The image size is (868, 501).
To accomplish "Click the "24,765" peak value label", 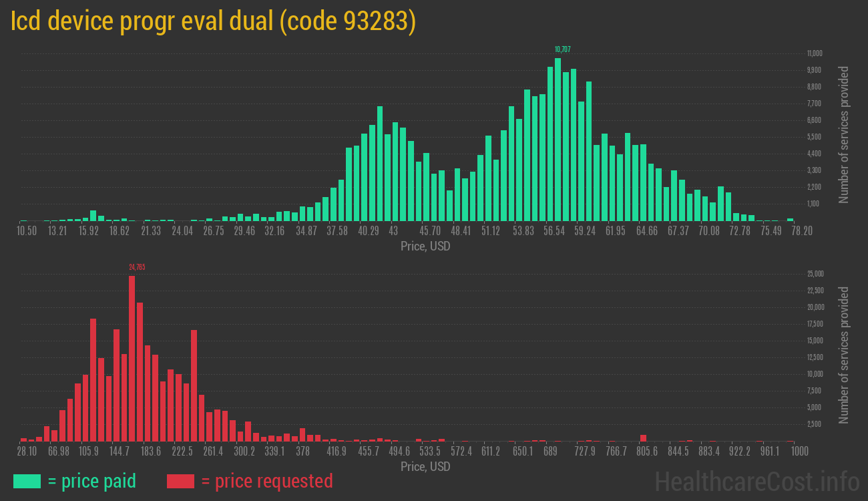I will click(138, 267).
